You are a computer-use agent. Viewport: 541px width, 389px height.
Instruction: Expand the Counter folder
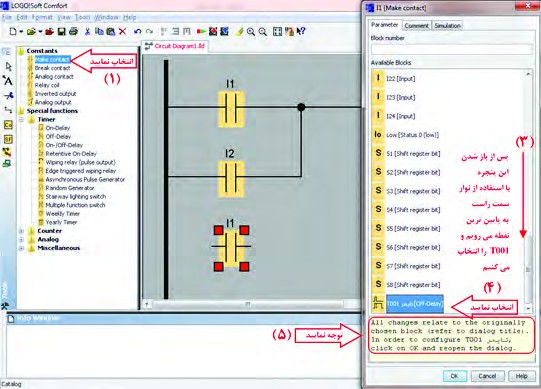21,231
